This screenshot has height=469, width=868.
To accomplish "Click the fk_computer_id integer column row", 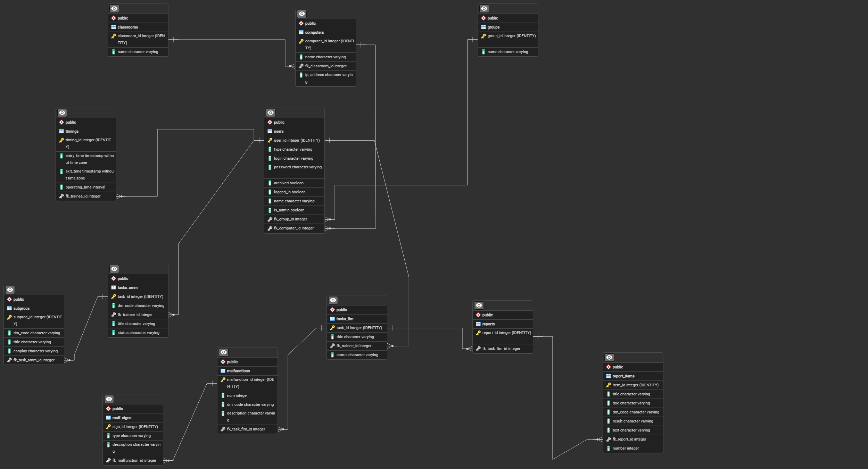I will pos(294,228).
